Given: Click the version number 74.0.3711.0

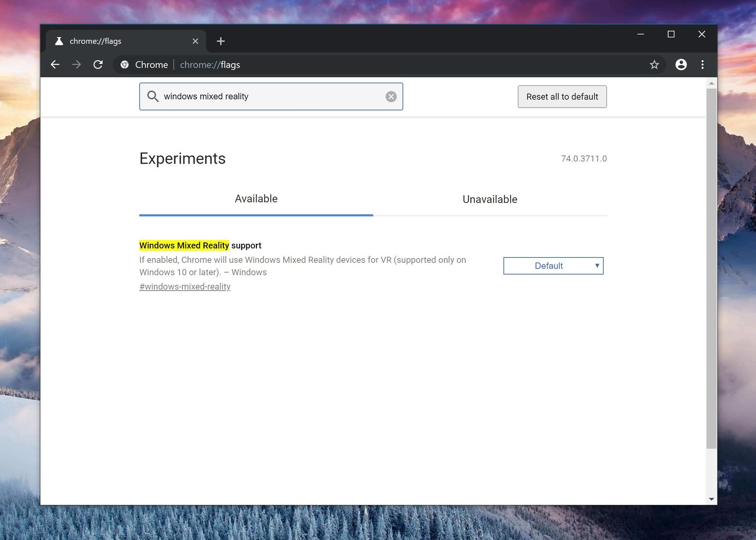Looking at the screenshot, I should pos(584,158).
